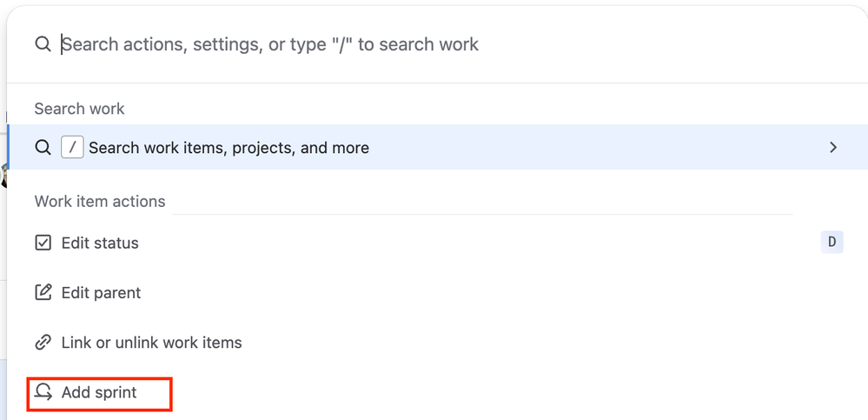This screenshot has width=868, height=420.
Task: Select "Link or unlink work items"
Action: coord(151,343)
